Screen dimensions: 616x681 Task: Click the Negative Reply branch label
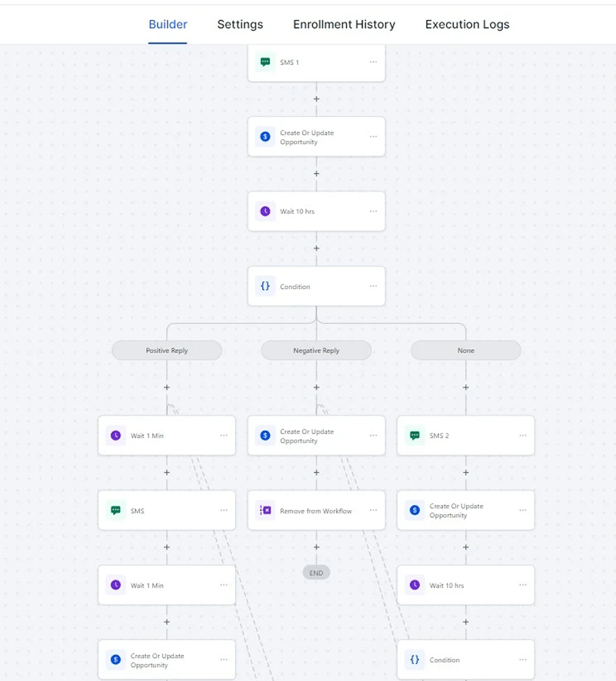(316, 350)
